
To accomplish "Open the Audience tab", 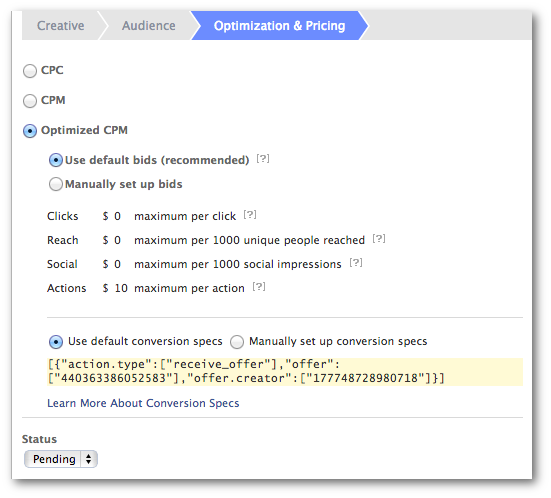I will (149, 26).
